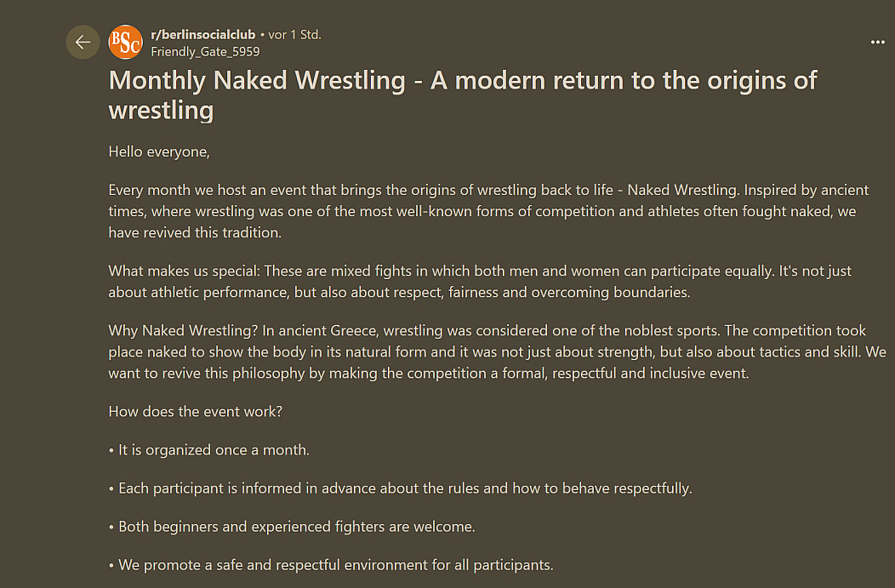Click the paragraph starting "Every month we host"
Viewport: 895px width, 588px height.
tap(487, 210)
